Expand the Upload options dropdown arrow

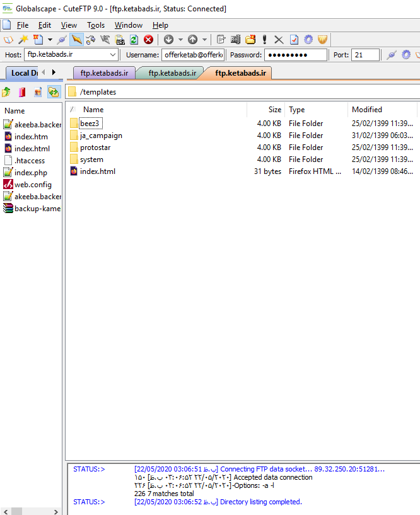(204, 40)
